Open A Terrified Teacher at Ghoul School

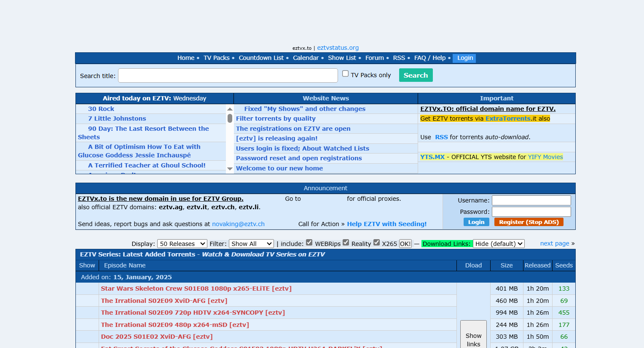[147, 165]
